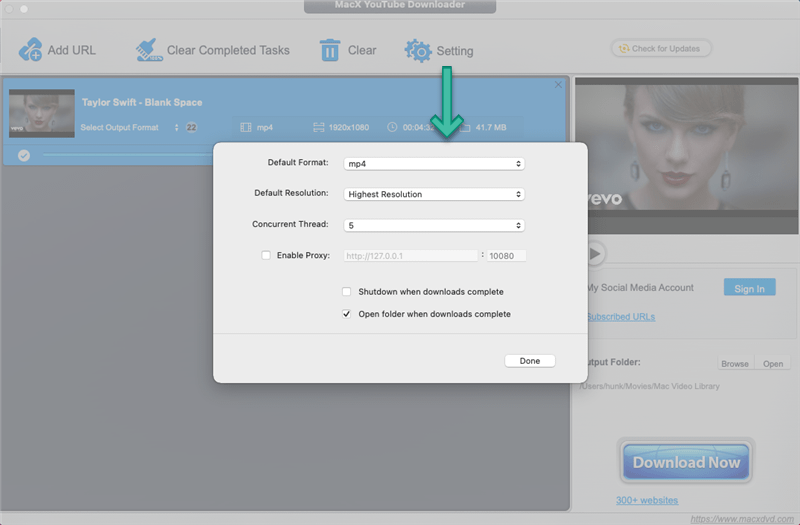This screenshot has width=800, height=525.
Task: Click the proxy address http://127.0.0.1 field
Action: pos(411,256)
